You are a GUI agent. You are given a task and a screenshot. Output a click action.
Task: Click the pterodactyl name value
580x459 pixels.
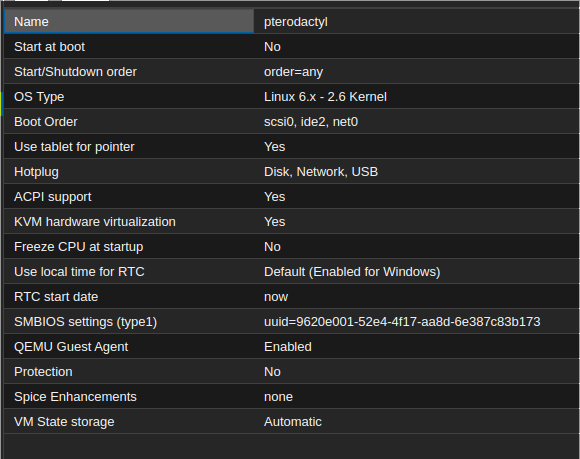pos(296,22)
